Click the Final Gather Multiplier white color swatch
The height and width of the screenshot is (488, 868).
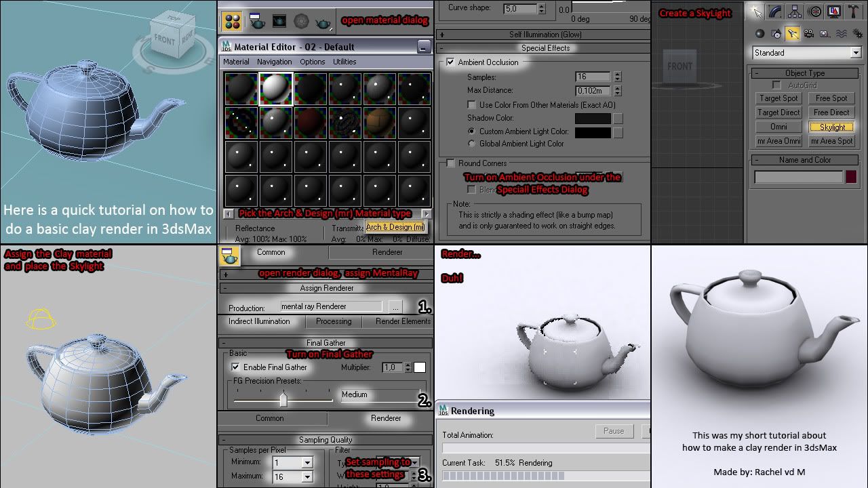(x=420, y=367)
